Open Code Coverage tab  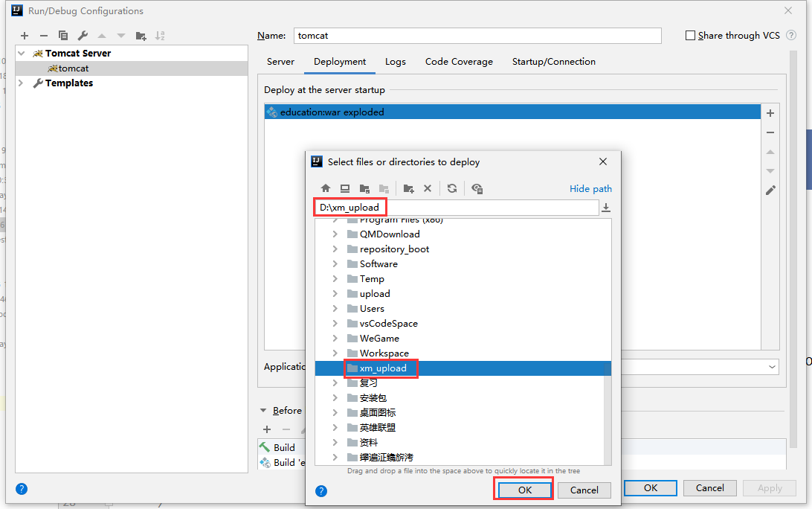[x=459, y=62]
